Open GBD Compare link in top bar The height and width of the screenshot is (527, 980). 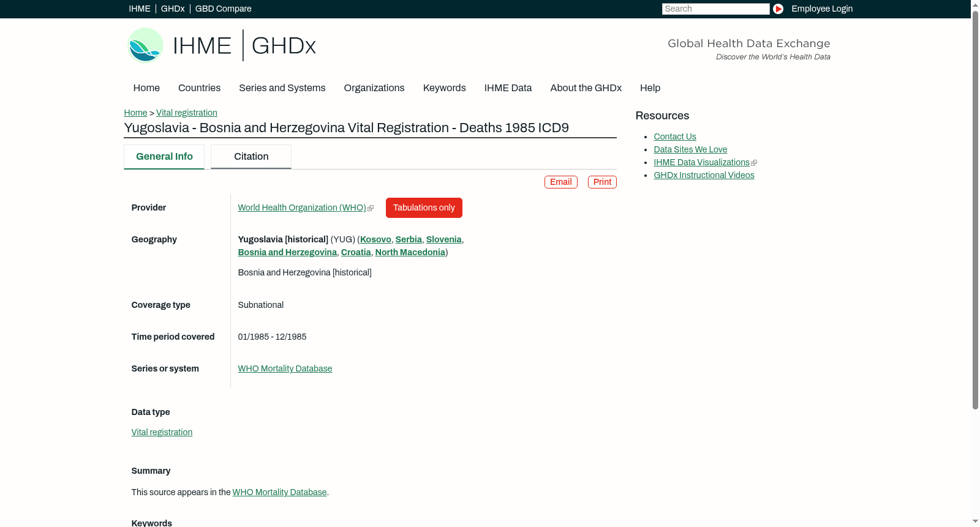pyautogui.click(x=223, y=9)
